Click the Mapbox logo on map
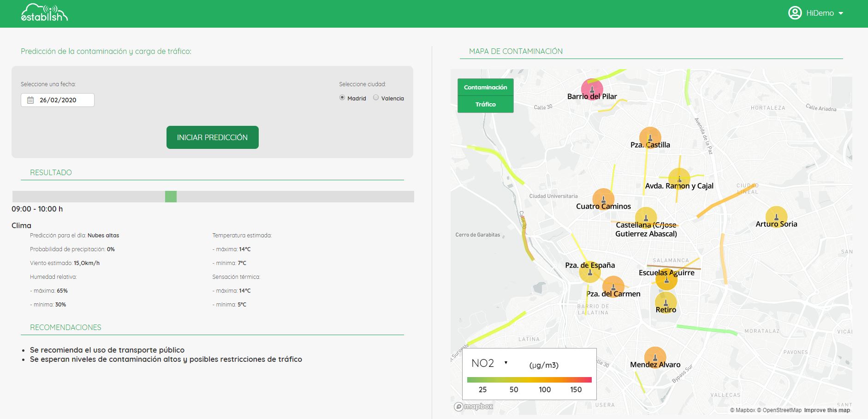 474,407
